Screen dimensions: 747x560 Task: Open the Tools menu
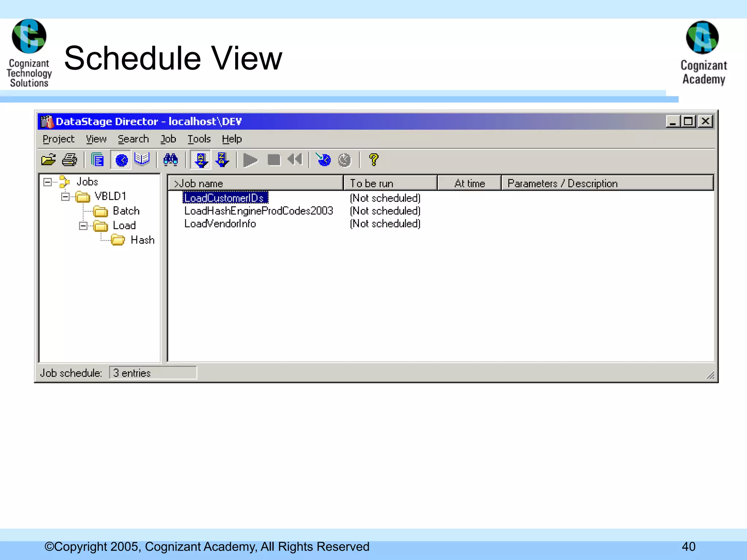pos(199,139)
